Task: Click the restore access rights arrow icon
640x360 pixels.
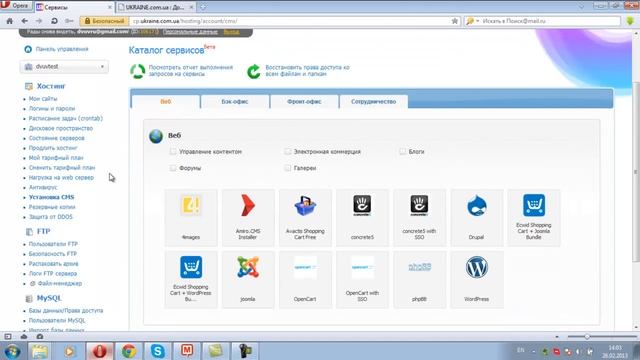Action: (x=253, y=71)
